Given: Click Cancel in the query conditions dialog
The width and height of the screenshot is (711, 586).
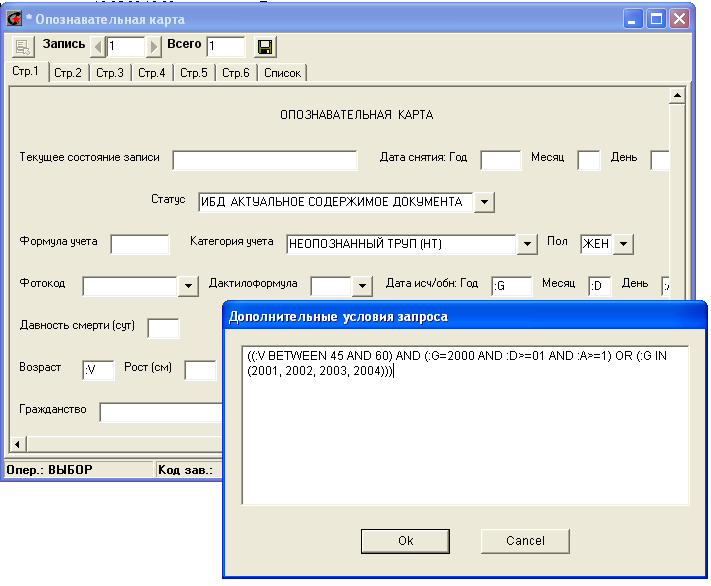Looking at the screenshot, I should [x=525, y=541].
